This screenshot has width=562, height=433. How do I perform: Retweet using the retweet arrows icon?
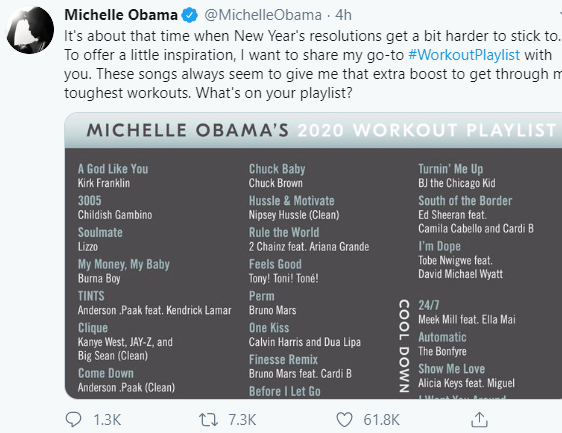coord(209,420)
